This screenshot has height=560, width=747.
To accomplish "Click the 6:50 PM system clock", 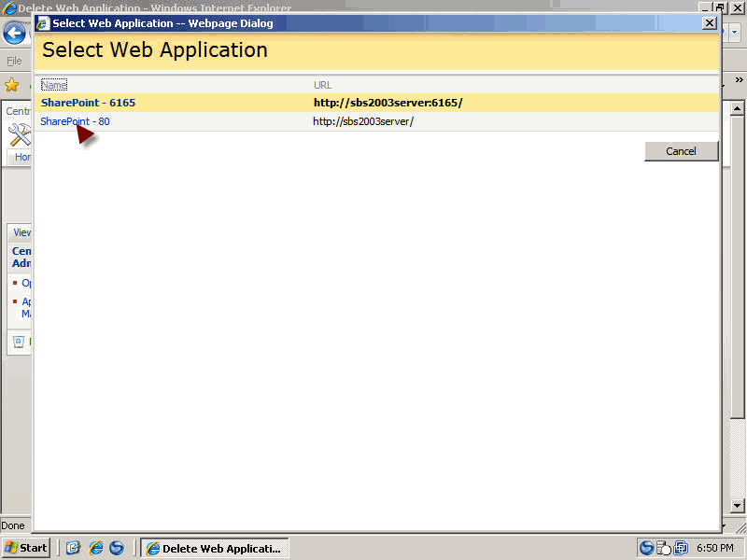I will [715, 548].
